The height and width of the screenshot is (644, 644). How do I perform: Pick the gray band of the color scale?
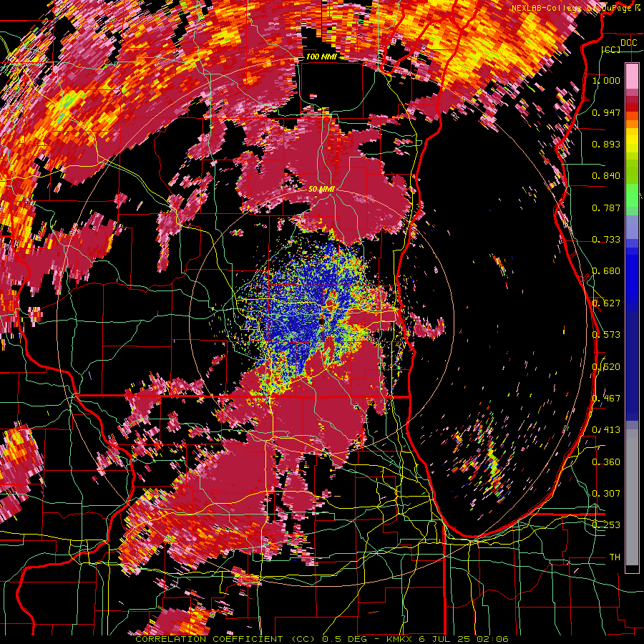click(x=632, y=497)
